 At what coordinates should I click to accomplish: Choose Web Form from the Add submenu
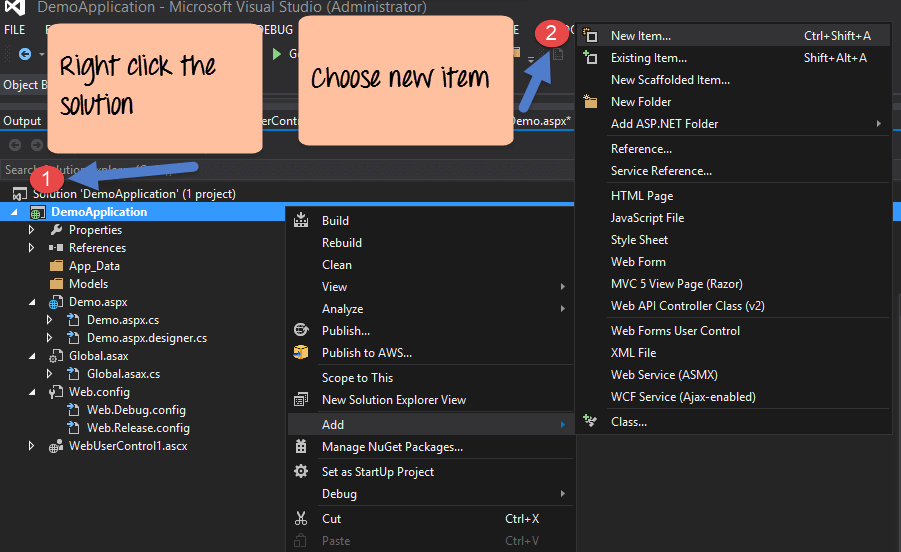(638, 262)
